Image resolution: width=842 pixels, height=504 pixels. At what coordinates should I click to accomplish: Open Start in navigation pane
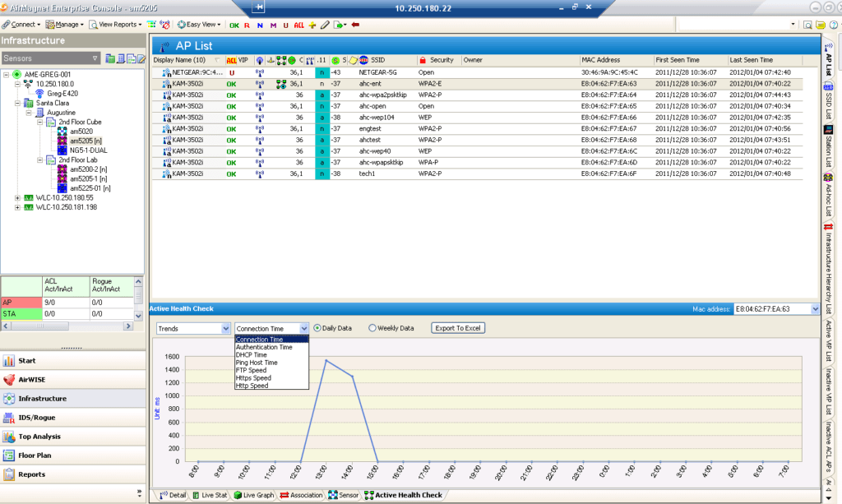[x=73, y=361]
